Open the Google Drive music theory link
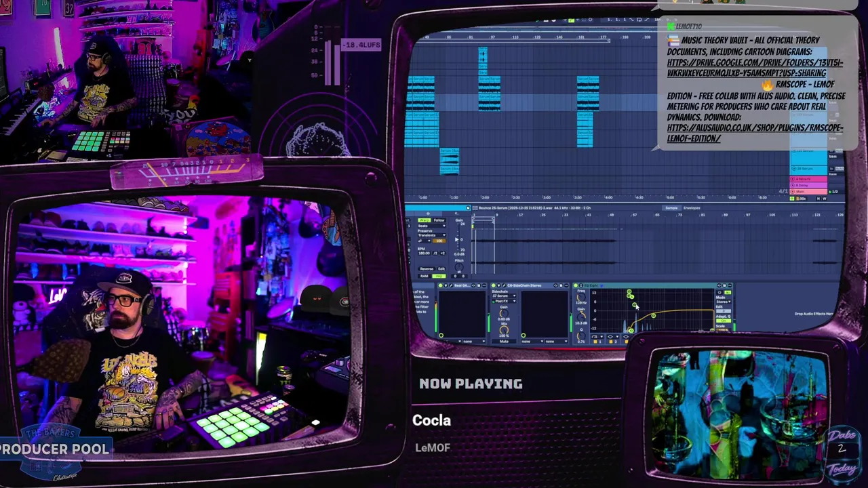868x488 pixels. pyautogui.click(x=755, y=68)
